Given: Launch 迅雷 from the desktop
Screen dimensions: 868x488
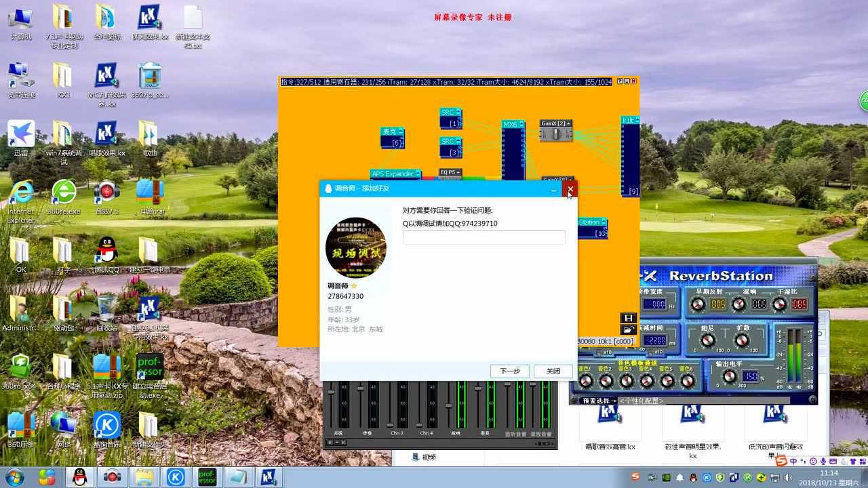Looking at the screenshot, I should point(21,139).
